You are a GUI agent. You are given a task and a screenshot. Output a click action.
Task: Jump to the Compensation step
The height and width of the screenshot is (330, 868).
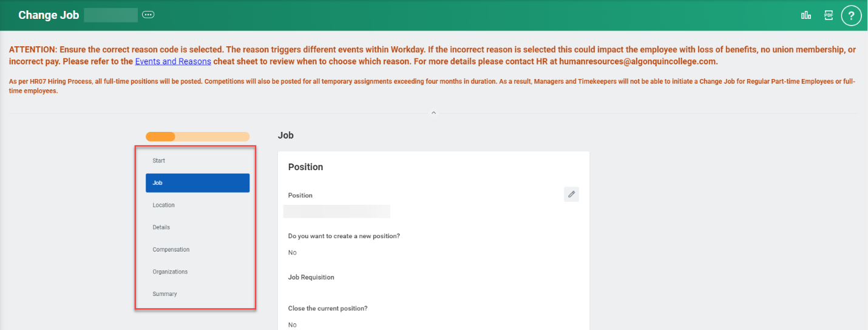point(171,250)
